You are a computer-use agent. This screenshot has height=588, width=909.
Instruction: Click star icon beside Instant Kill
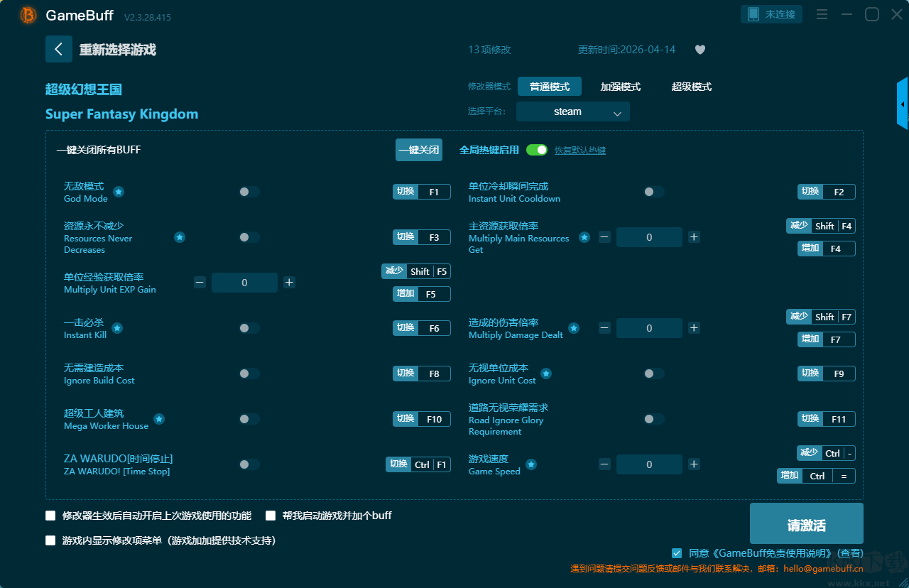(x=117, y=328)
